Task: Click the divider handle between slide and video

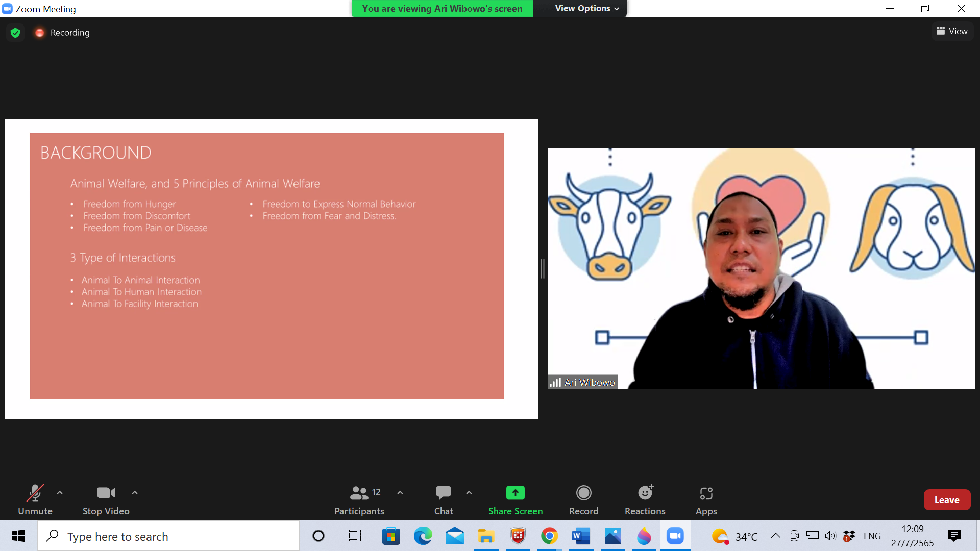Action: (x=543, y=268)
